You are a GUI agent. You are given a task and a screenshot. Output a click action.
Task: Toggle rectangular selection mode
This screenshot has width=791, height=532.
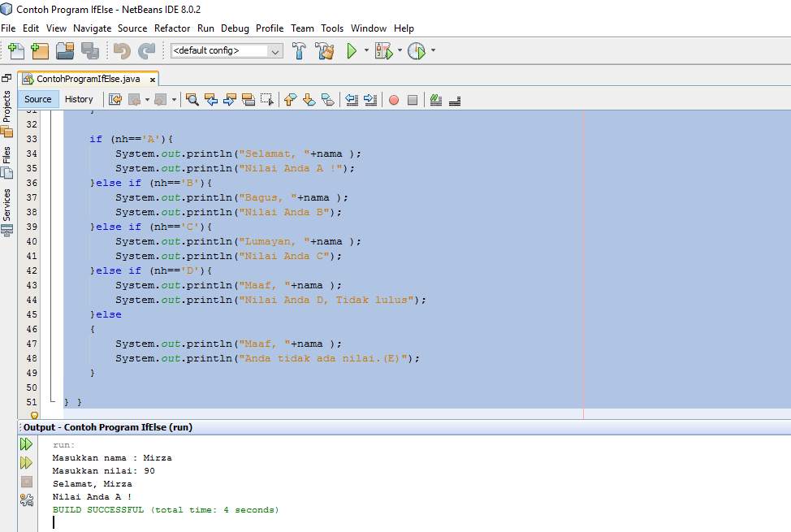[267, 99]
